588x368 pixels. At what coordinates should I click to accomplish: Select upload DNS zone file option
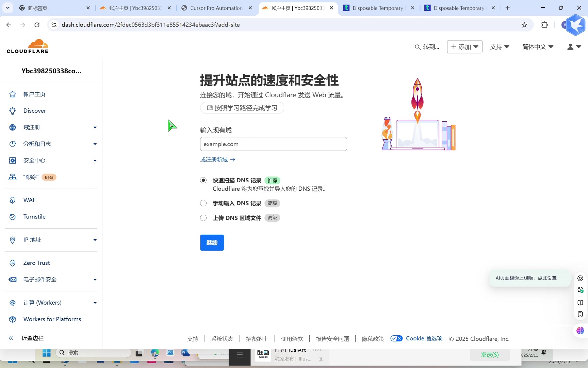pyautogui.click(x=203, y=218)
